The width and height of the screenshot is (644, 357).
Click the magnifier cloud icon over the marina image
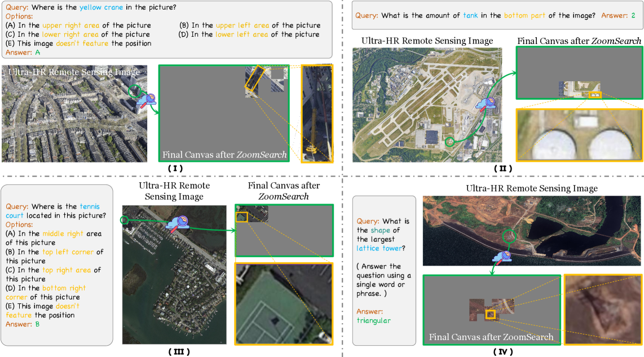point(178,224)
